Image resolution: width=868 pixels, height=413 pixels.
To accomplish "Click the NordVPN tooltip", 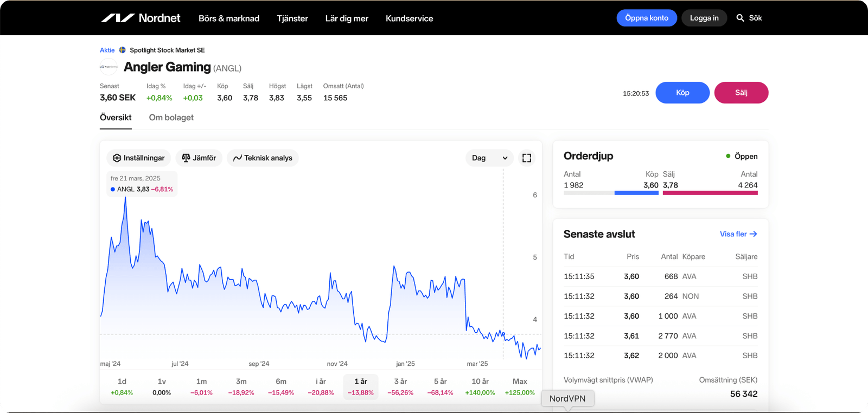I will click(x=567, y=398).
